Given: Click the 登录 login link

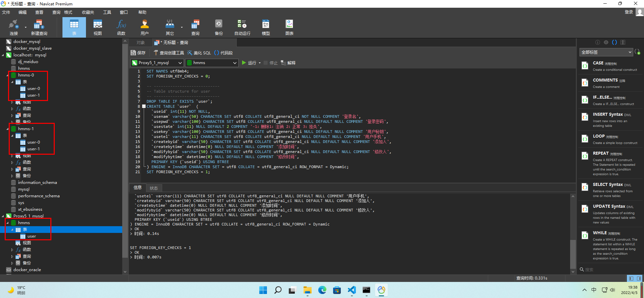Looking at the screenshot, I should tap(629, 12).
